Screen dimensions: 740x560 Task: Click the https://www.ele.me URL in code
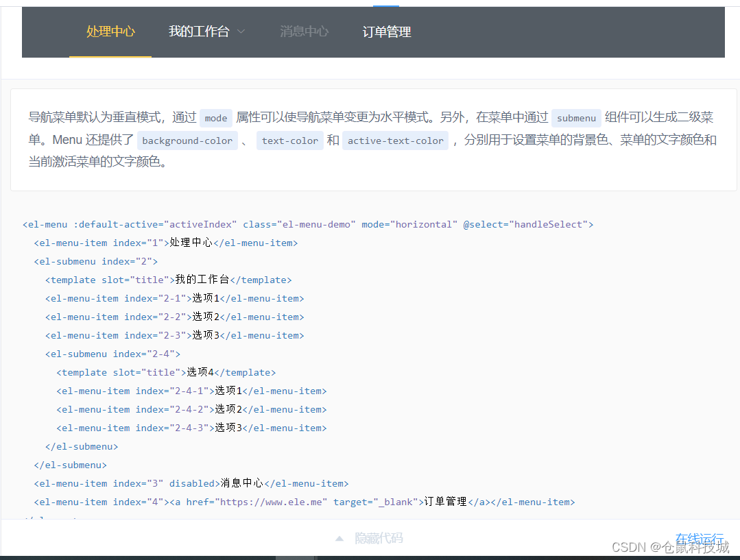click(271, 502)
